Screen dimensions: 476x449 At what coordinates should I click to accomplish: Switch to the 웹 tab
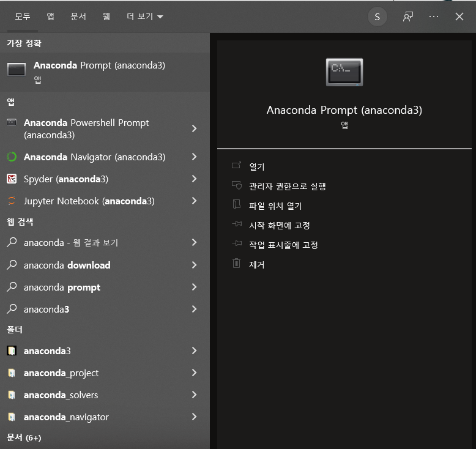tap(106, 17)
